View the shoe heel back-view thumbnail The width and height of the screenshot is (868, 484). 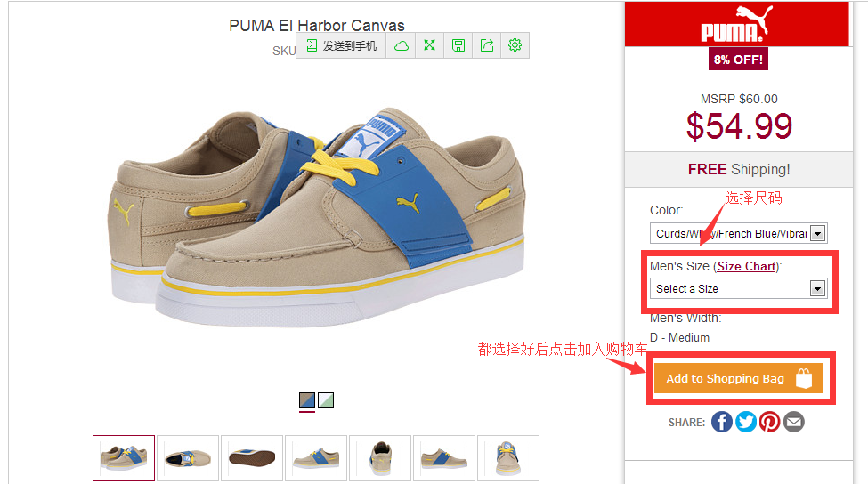click(x=380, y=458)
